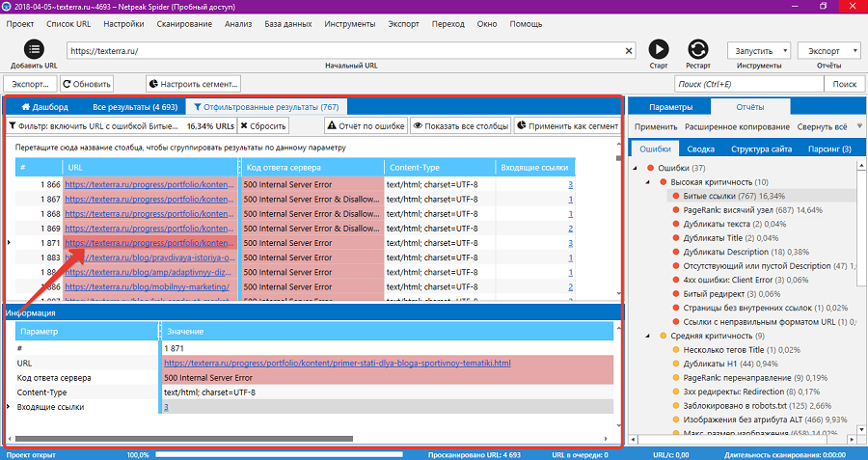Click Показать все столбцы eye button
Image resolution: width=868 pixels, height=460 pixels.
coord(461,125)
